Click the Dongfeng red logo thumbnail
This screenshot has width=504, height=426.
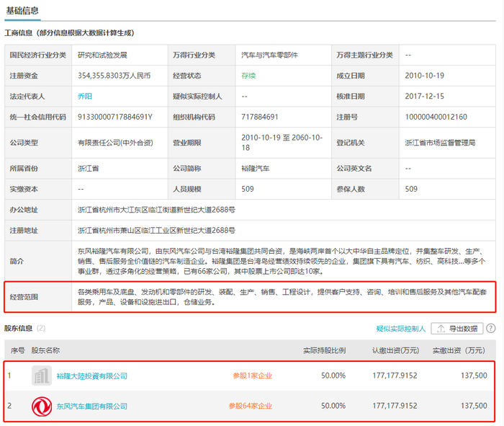pyautogui.click(x=42, y=407)
